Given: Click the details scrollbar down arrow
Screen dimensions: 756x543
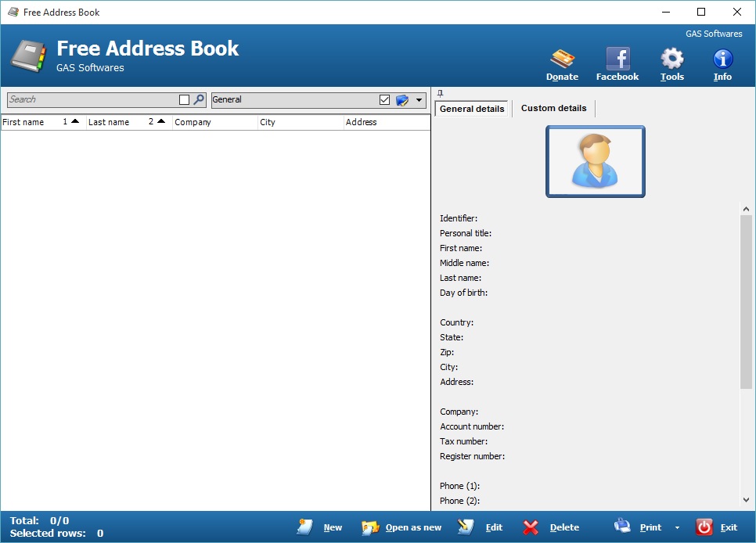Looking at the screenshot, I should point(746,500).
